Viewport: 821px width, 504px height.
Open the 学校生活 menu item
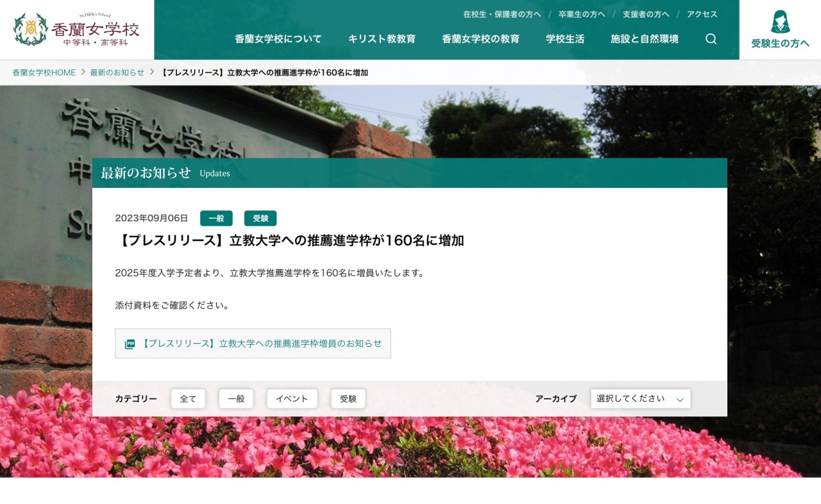tap(564, 39)
